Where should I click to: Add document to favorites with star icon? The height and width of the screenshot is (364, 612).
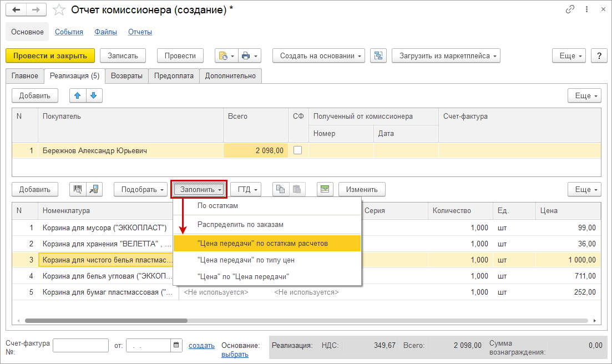tap(58, 10)
